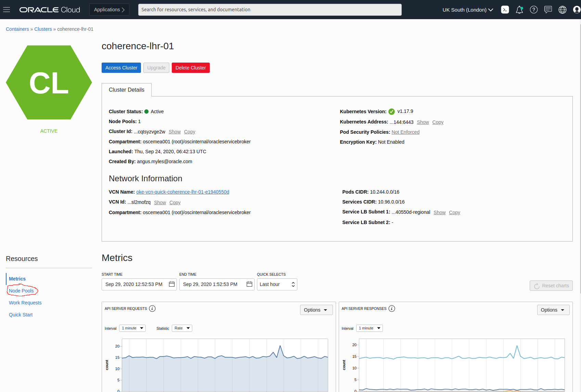The width and height of the screenshot is (581, 392).
Task: Copy the VCN Id
Action: [175, 202]
